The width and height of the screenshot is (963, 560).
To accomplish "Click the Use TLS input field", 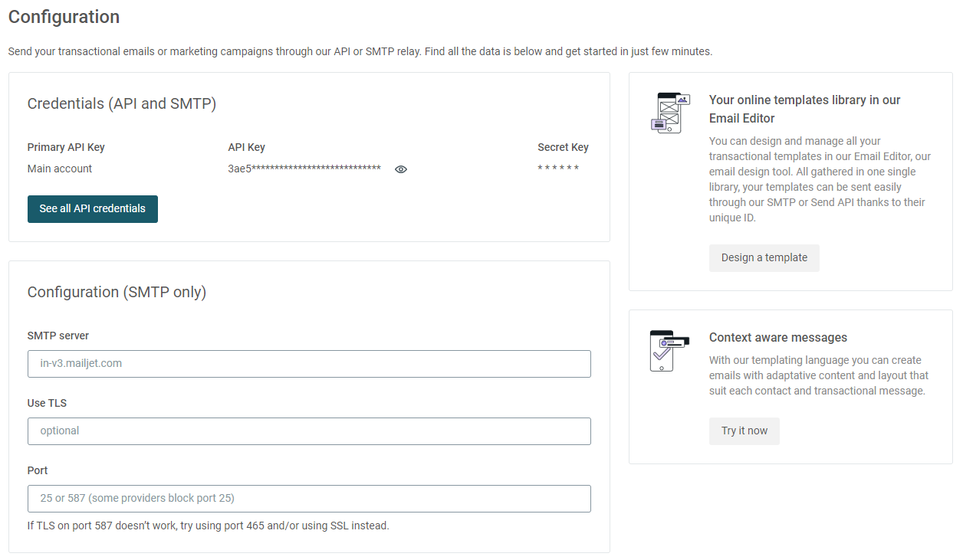I will click(x=309, y=431).
